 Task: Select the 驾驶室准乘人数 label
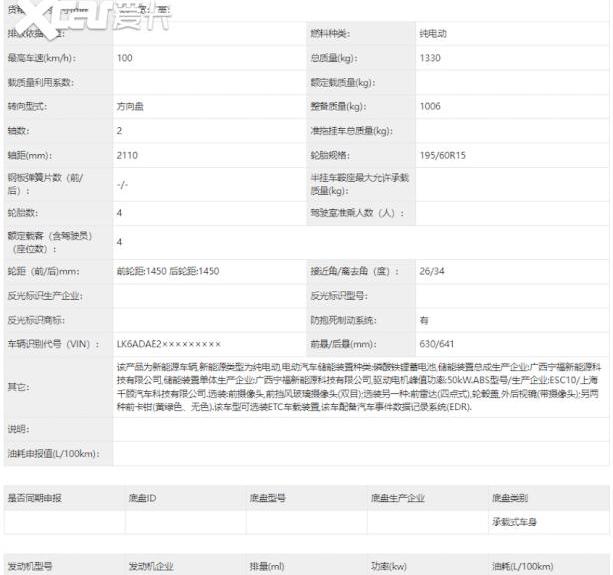click(x=357, y=213)
